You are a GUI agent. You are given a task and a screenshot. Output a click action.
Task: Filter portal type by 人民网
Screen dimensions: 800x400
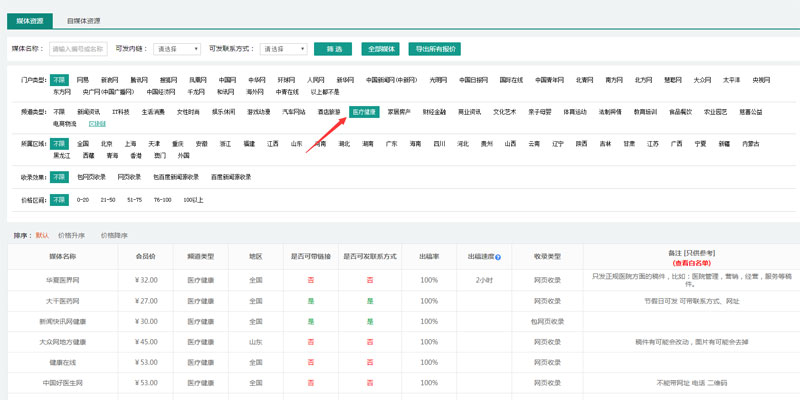(x=315, y=80)
